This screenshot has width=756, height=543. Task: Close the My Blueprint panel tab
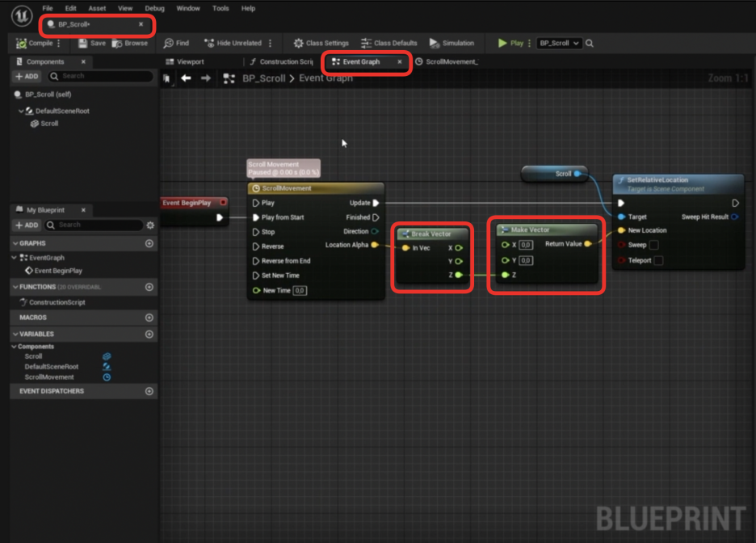tap(83, 210)
